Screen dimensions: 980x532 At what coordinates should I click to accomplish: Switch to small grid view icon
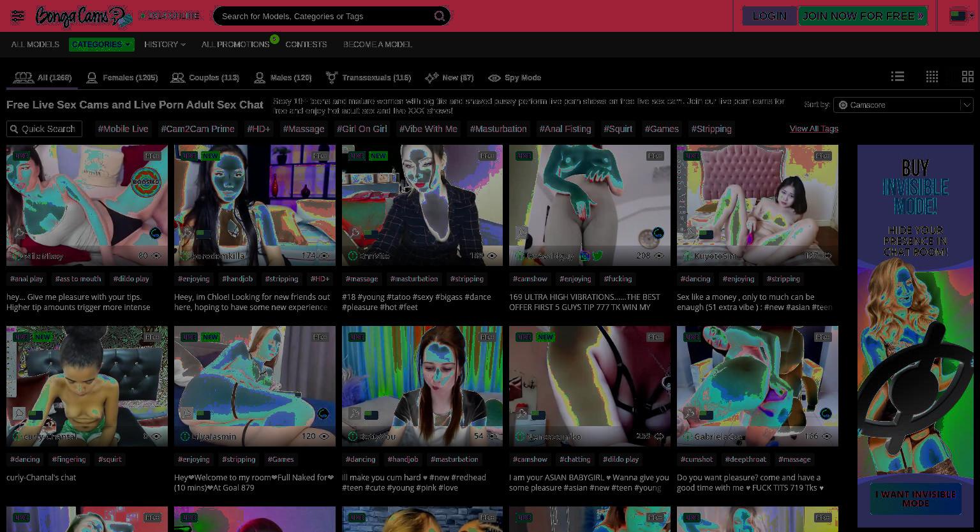coord(932,77)
